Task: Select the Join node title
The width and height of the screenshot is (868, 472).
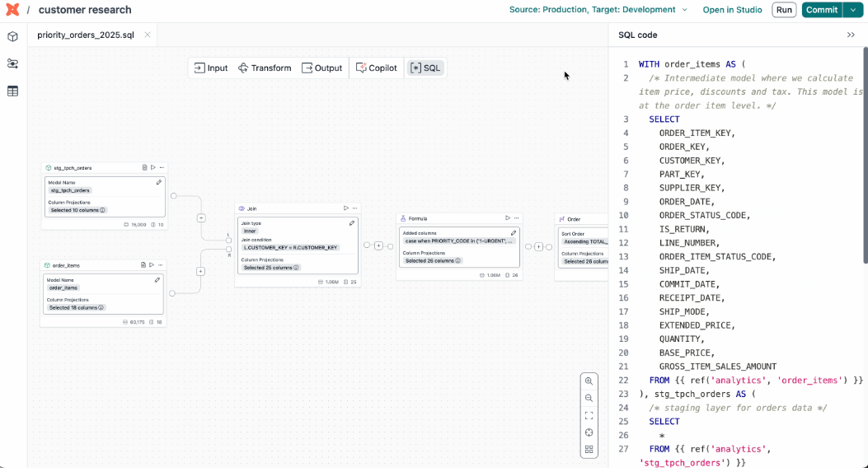Action: point(252,208)
